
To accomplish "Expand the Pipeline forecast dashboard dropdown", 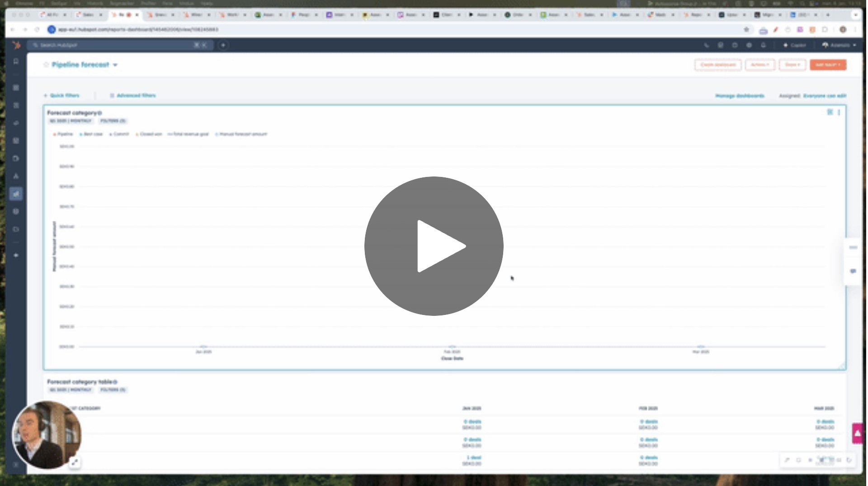I will click(x=115, y=65).
